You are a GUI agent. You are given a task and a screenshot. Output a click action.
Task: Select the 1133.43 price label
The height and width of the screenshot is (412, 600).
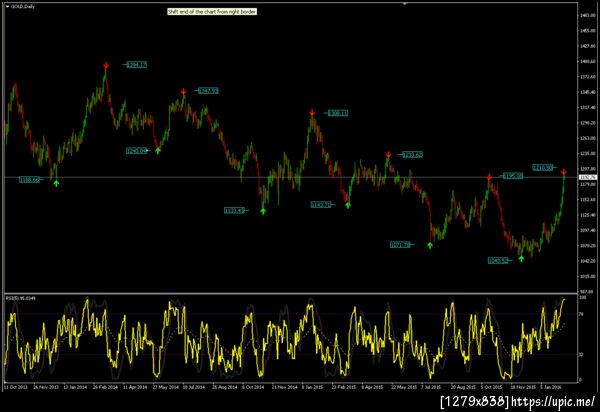[x=234, y=210]
